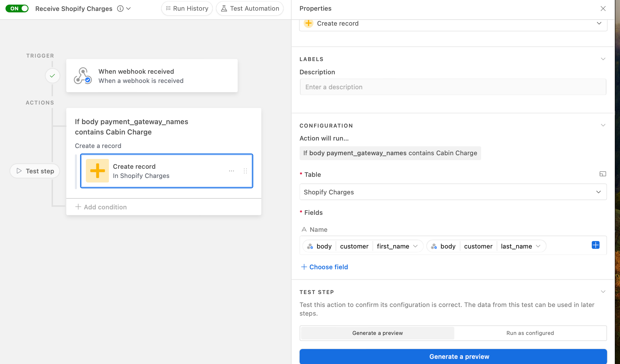The height and width of the screenshot is (364, 620).
Task: Select the Generate a preview tab
Action: [x=377, y=333]
